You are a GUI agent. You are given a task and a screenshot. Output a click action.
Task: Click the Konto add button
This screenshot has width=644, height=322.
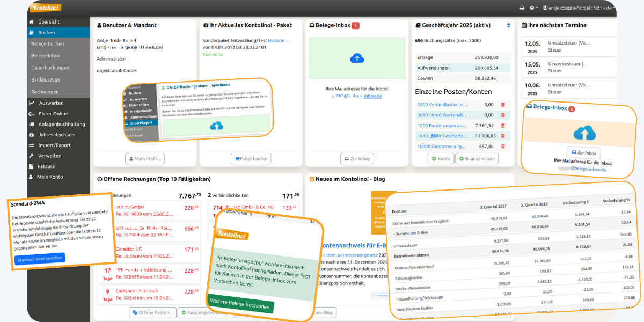tap(441, 159)
